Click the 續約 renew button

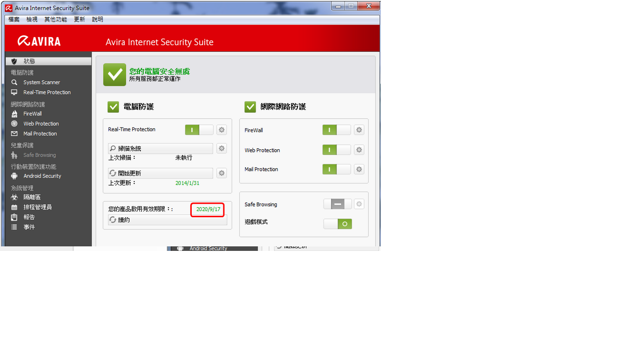168,220
